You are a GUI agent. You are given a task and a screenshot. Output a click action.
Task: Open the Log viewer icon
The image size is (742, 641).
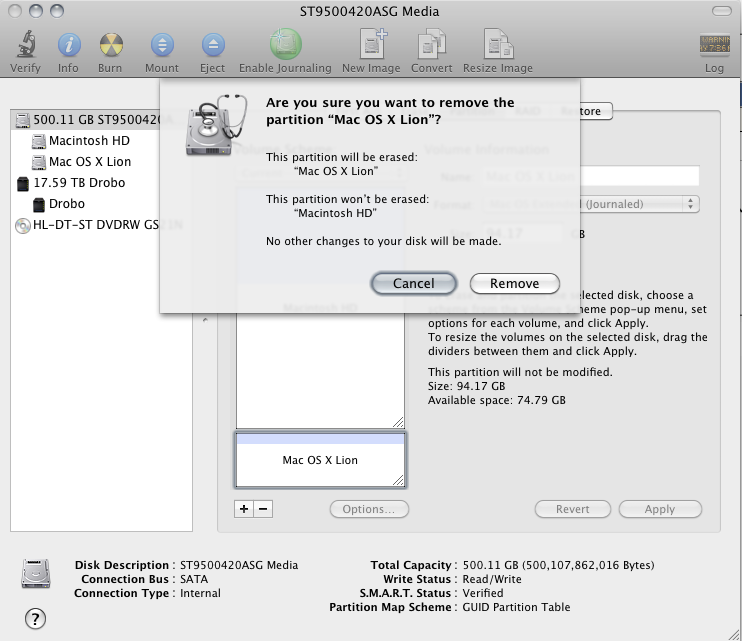tap(715, 44)
